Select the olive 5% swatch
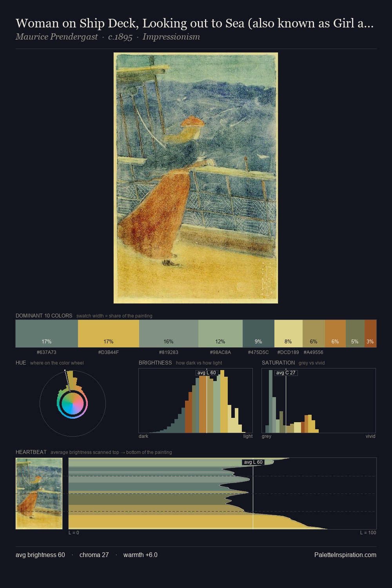 click(x=355, y=334)
